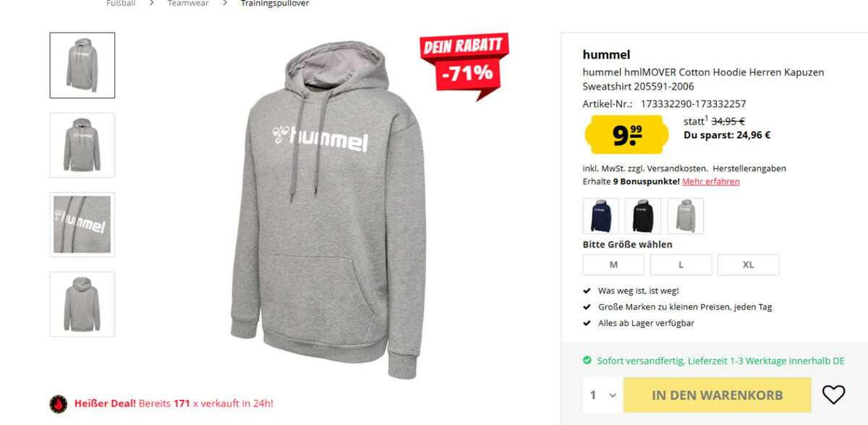This screenshot has width=868, height=425.
Task: Show the back view hoodie thumbnail
Action: (x=82, y=304)
